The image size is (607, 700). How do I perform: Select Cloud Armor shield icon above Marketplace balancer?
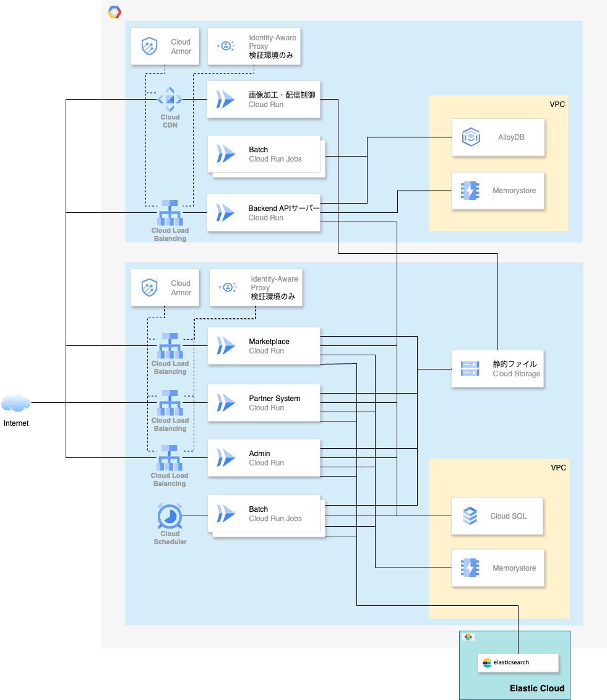point(150,288)
